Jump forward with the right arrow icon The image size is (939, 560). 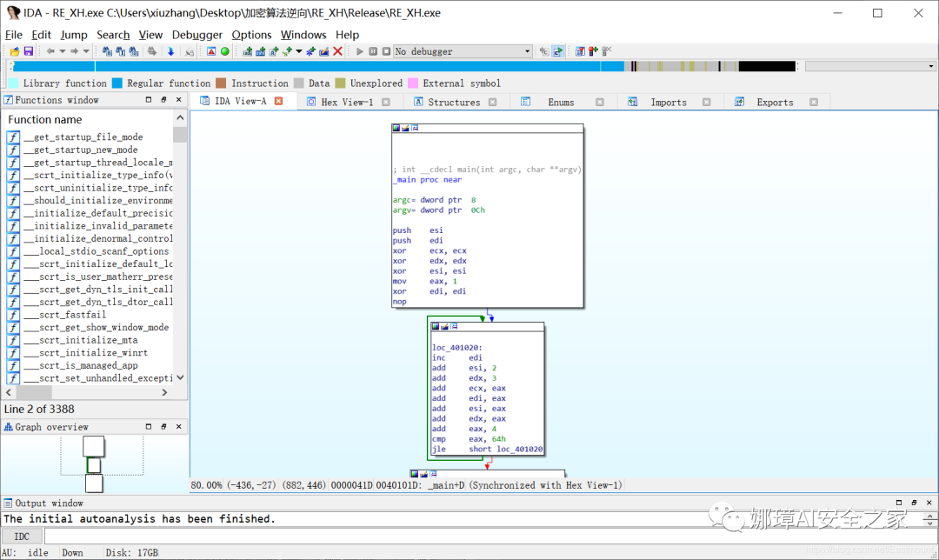pos(74,51)
